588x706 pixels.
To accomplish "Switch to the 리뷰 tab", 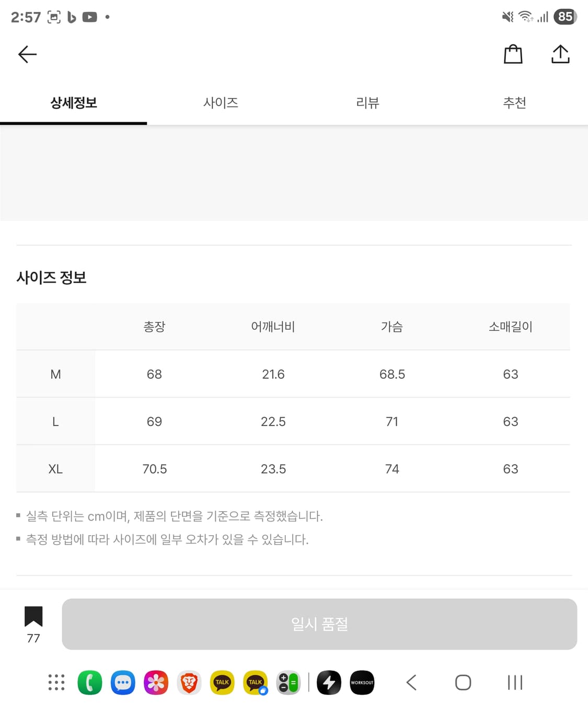I will pos(367,103).
